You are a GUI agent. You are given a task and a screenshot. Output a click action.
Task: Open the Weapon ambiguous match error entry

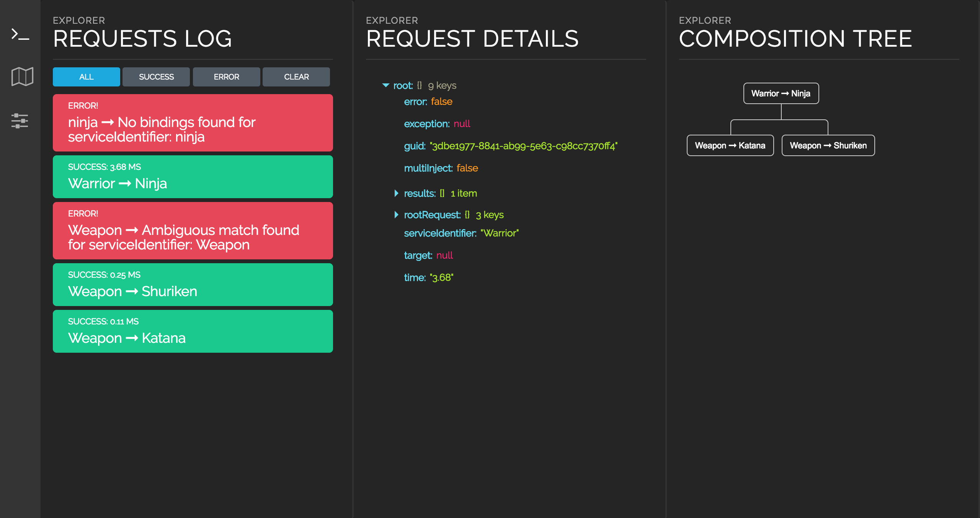[193, 230]
